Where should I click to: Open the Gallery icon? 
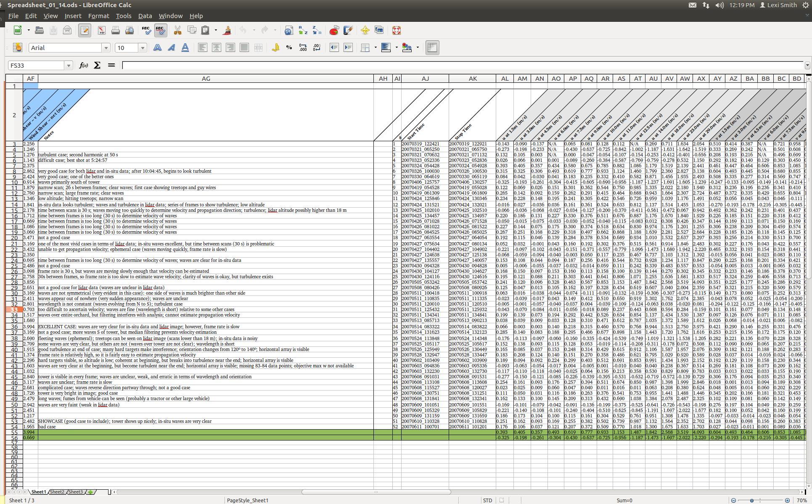point(379,30)
